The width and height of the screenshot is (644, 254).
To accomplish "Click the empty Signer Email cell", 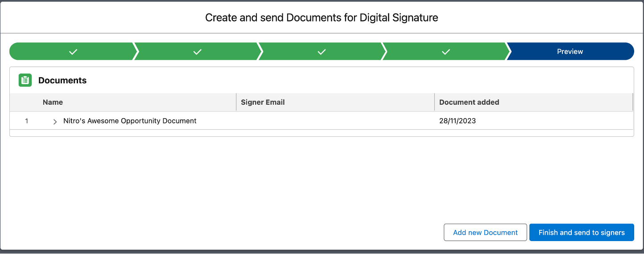I will pyautogui.click(x=334, y=121).
